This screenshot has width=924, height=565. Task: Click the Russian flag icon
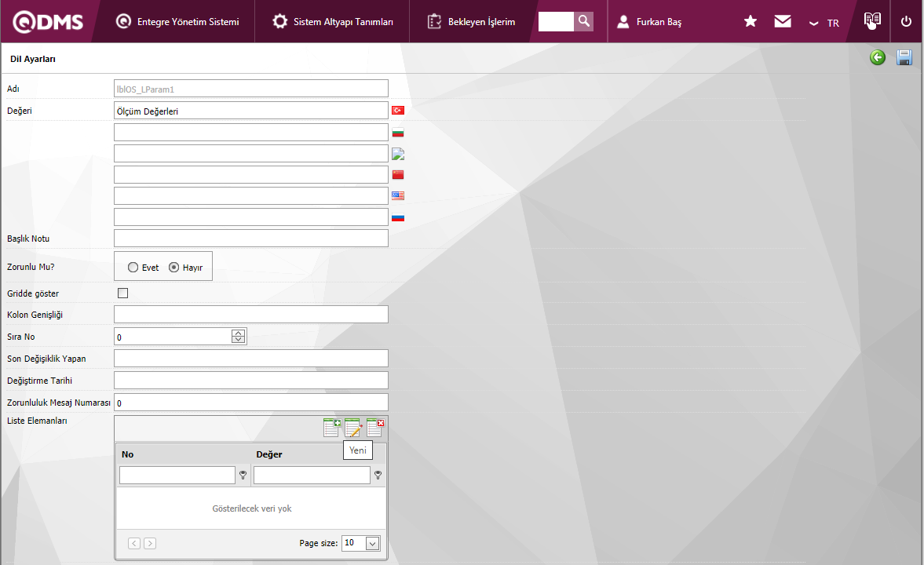(x=398, y=217)
